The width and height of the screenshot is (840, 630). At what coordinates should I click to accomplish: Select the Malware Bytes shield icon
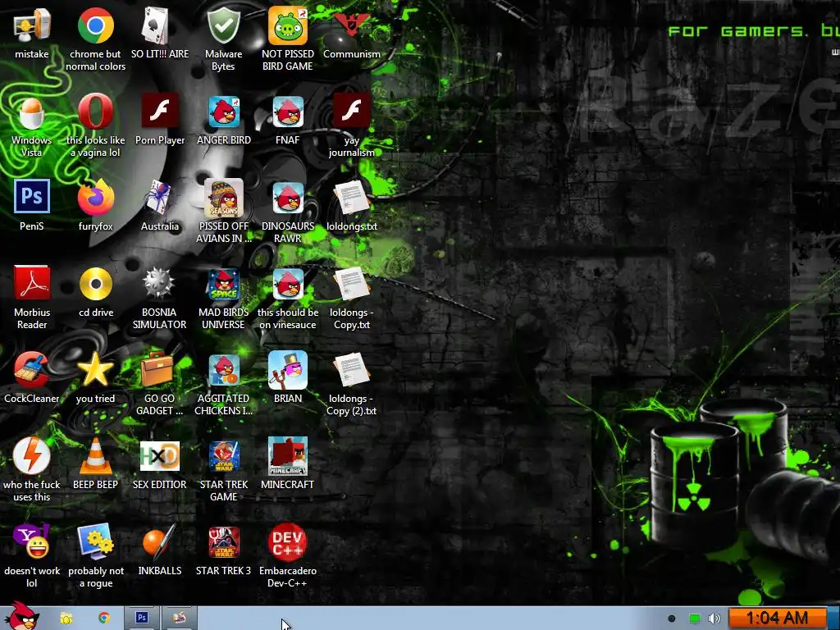[x=223, y=25]
